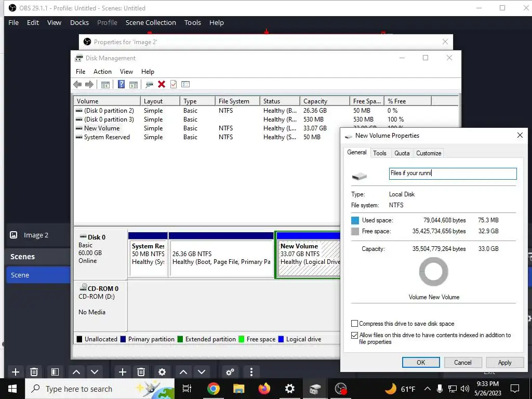
Task: Open source properties gear icon
Action: point(162,372)
